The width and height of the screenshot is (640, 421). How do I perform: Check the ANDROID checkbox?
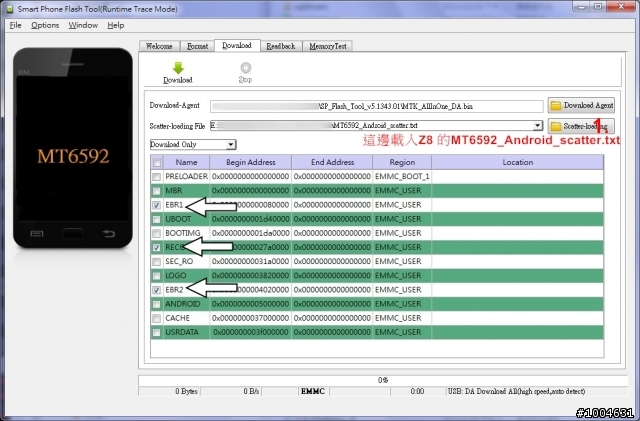point(157,304)
